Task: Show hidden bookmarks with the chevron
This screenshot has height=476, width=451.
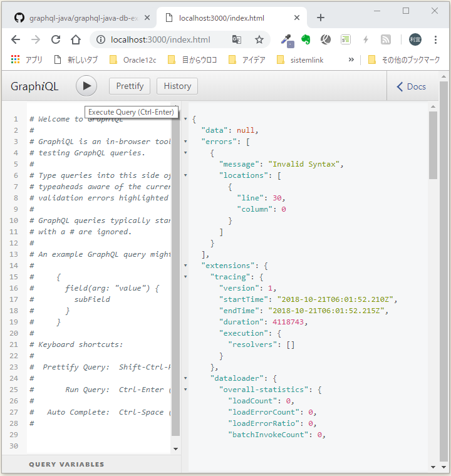Action: click(x=351, y=59)
